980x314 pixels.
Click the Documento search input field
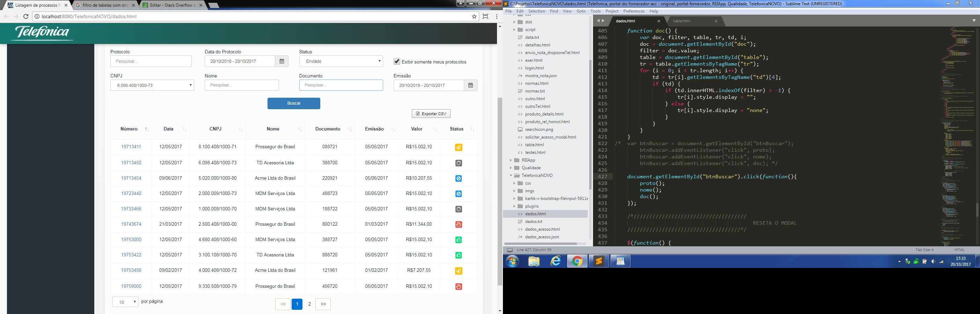pyautogui.click(x=341, y=85)
